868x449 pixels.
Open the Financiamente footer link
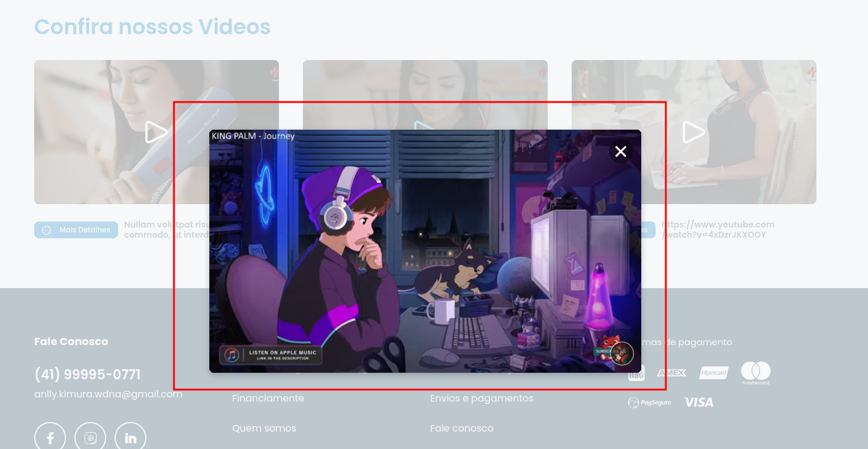tap(268, 399)
